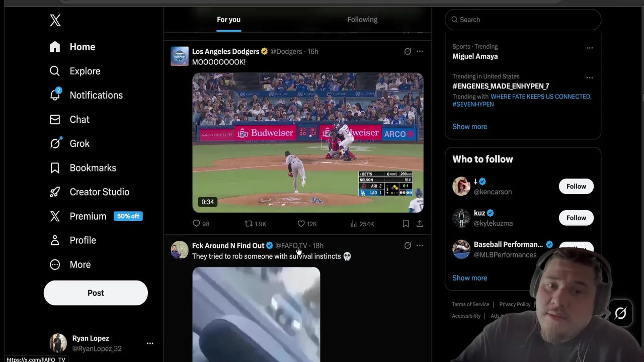Click the X logo in sidebar

click(55, 20)
